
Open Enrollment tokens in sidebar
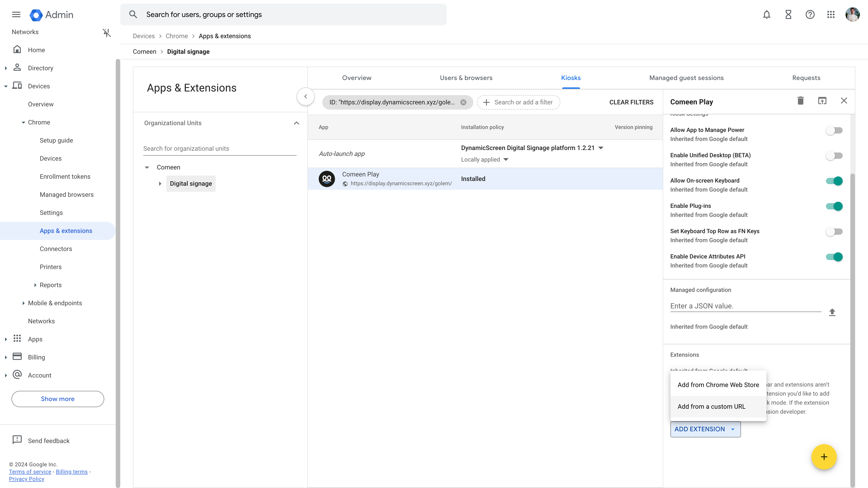[x=65, y=176]
